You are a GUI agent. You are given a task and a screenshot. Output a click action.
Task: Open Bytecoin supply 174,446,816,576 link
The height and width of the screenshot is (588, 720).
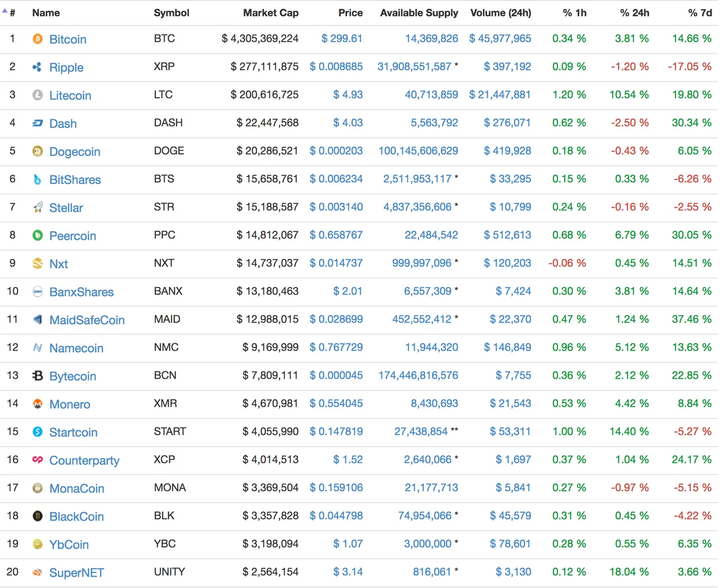pyautogui.click(x=418, y=375)
